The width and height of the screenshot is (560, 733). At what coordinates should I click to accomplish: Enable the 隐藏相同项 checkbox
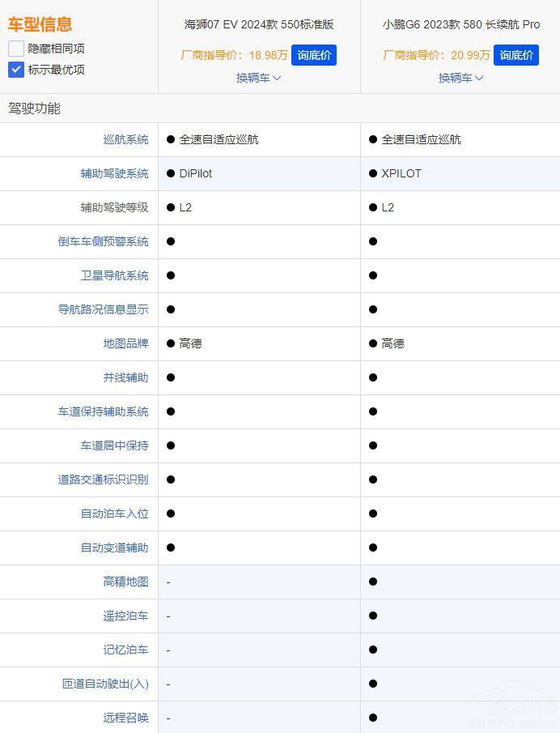click(16, 49)
